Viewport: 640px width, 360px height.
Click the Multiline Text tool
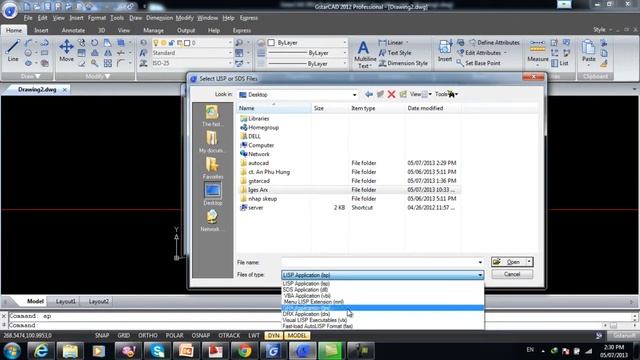(x=364, y=55)
